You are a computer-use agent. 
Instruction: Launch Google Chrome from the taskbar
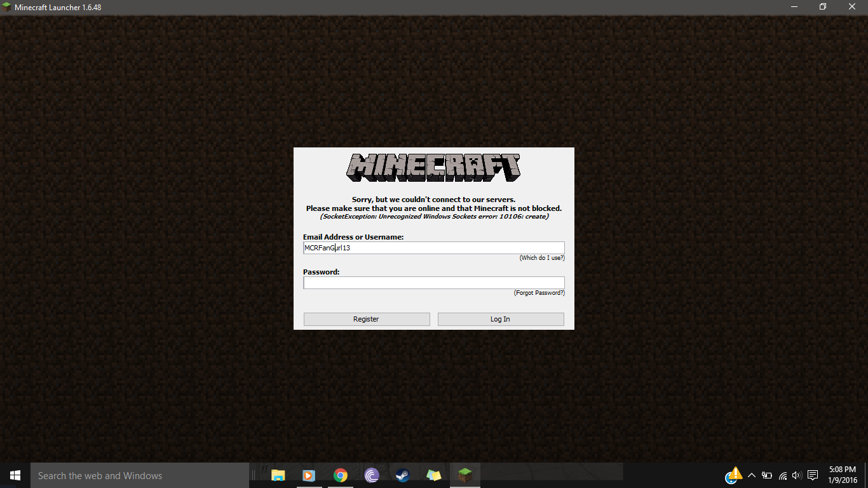[x=341, y=475]
